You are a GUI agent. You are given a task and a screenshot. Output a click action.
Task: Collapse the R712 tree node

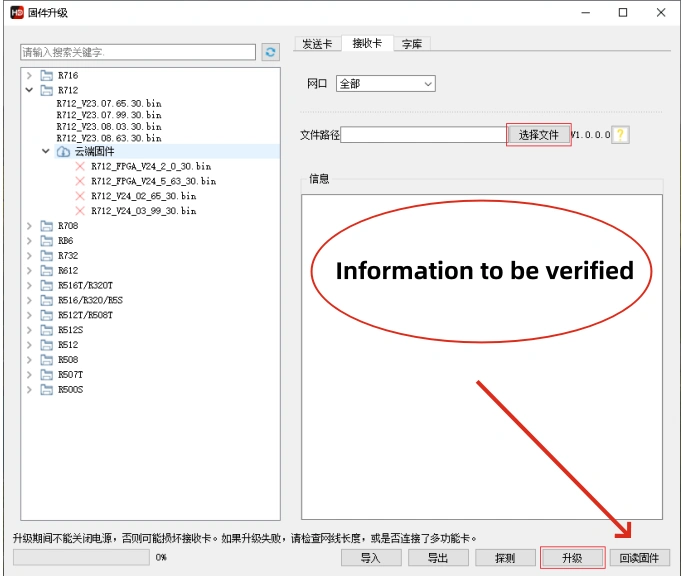tap(29, 90)
